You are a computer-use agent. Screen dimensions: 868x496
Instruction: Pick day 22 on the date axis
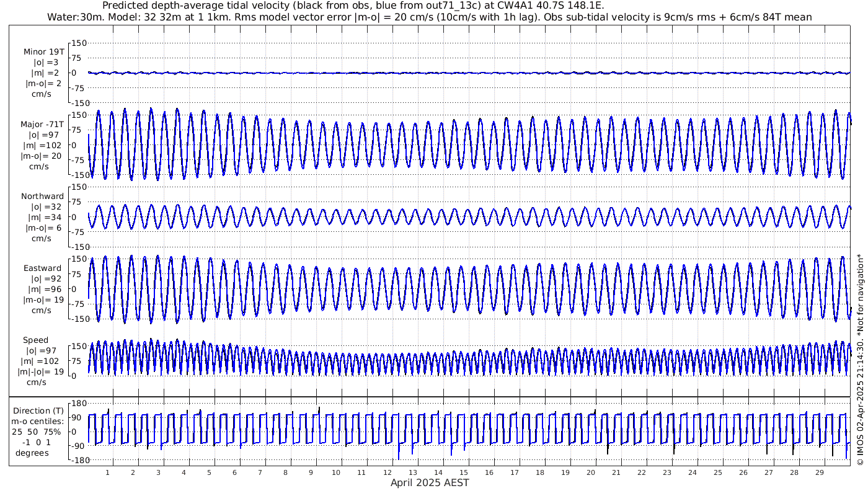(641, 472)
